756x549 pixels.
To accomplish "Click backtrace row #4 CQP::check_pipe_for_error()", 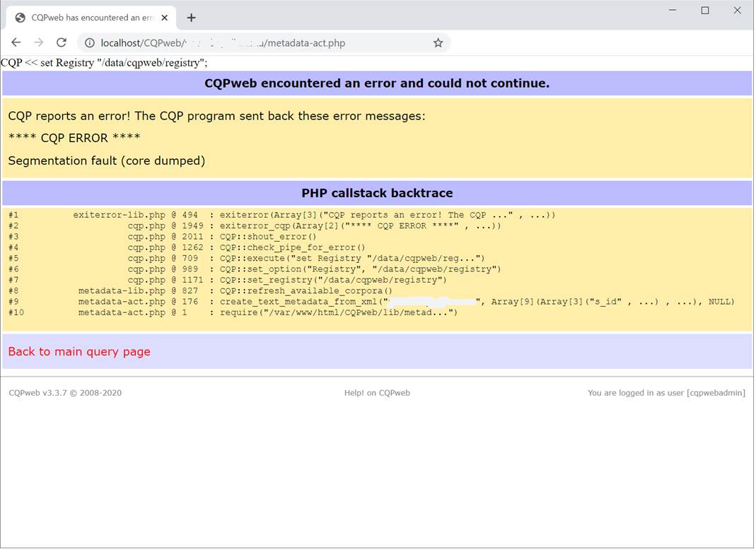I will tap(187, 247).
